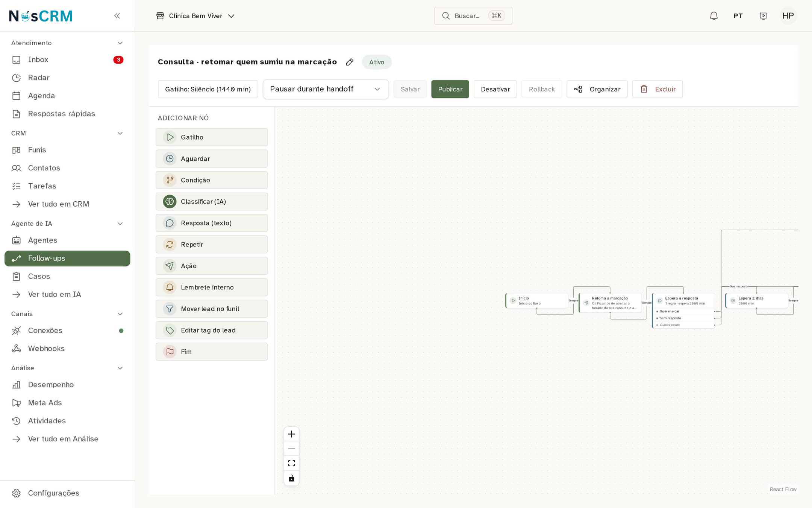Click Desativar to disable the flow
Viewport: 812px width, 508px height.
pos(495,89)
